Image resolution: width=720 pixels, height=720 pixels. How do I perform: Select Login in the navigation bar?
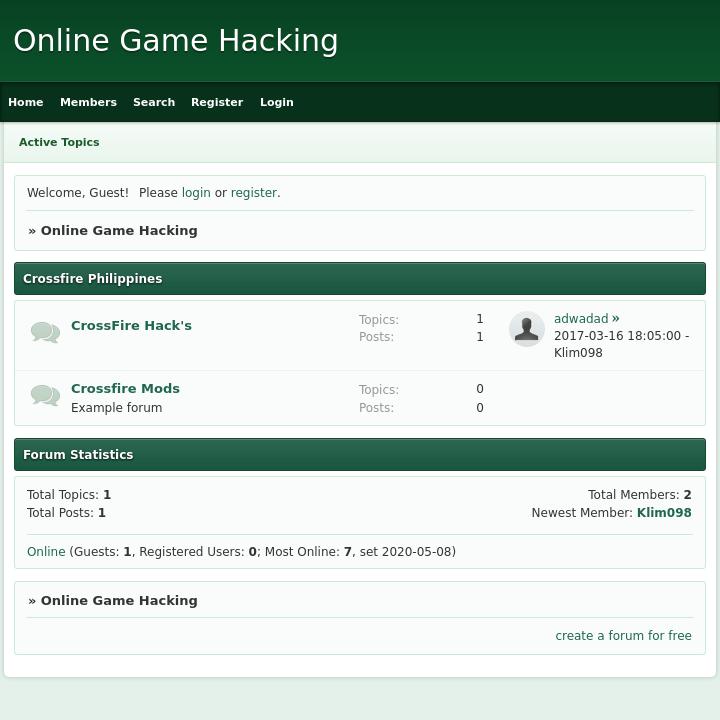277,102
